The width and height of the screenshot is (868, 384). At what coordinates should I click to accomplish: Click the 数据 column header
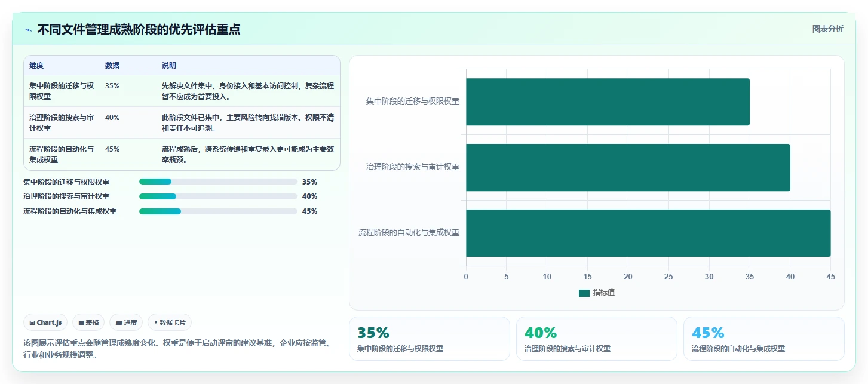(x=112, y=66)
